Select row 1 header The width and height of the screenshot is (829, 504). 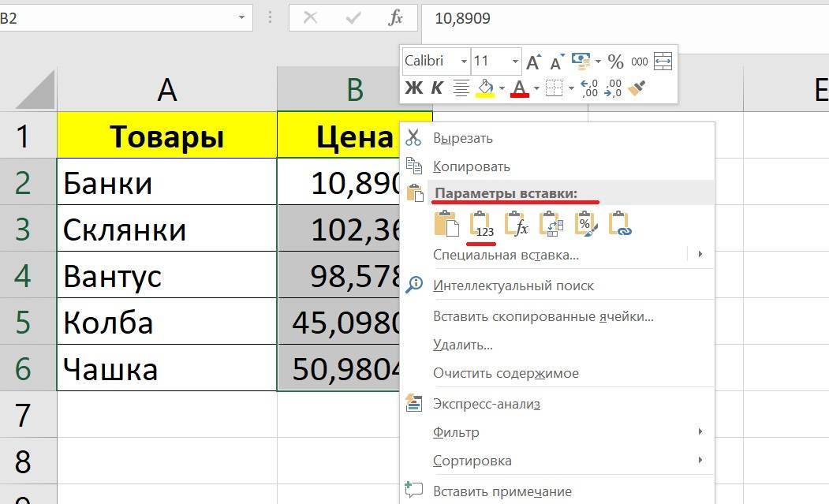pos(28,136)
